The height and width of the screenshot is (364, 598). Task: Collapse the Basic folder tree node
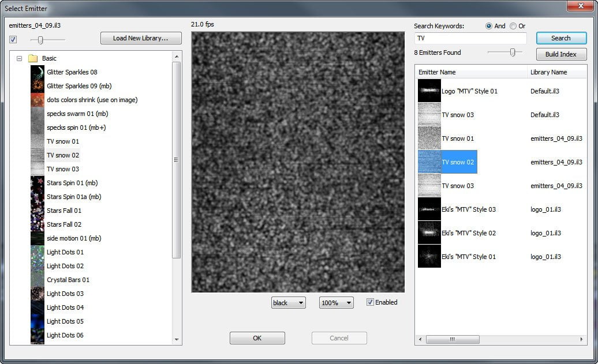tap(19, 58)
